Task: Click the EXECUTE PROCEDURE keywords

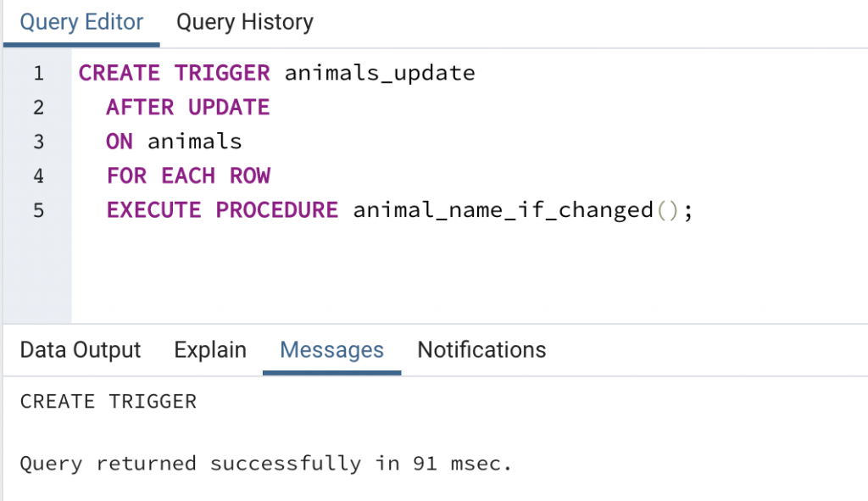Action: tap(221, 210)
